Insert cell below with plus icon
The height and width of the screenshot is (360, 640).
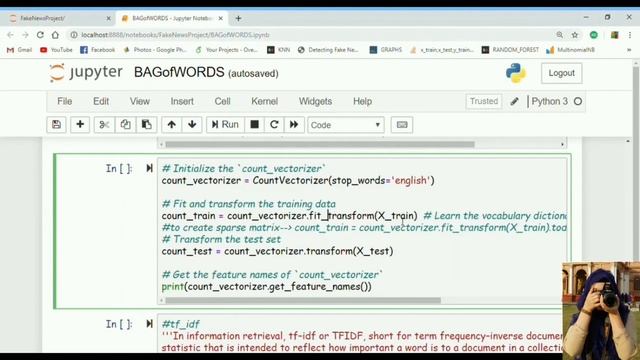[80, 124]
